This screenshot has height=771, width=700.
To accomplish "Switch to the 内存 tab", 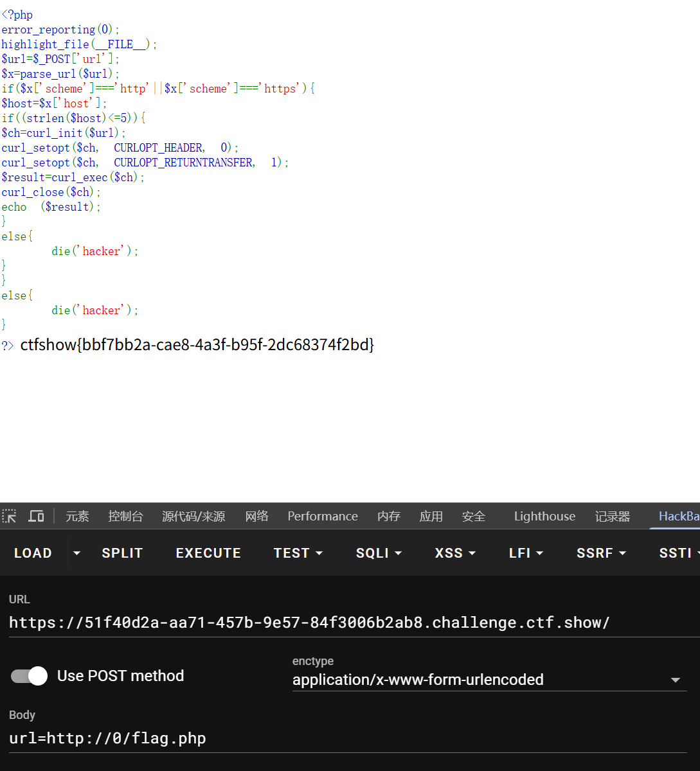I will (389, 517).
